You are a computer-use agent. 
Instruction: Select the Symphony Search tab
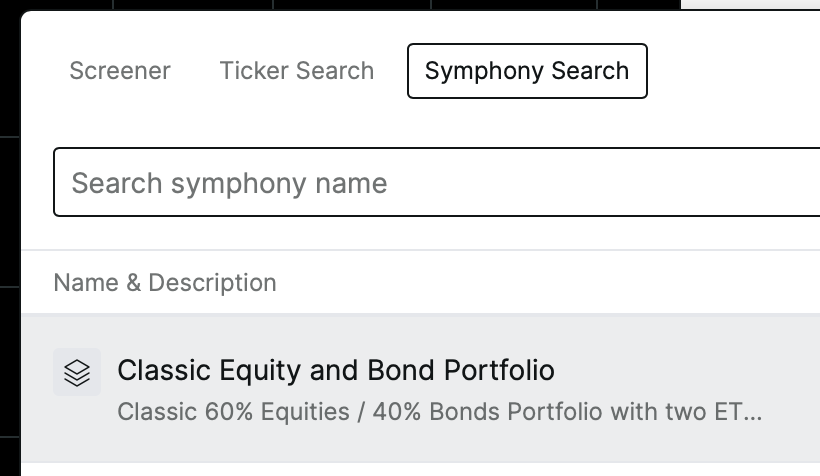pyautogui.click(x=527, y=71)
